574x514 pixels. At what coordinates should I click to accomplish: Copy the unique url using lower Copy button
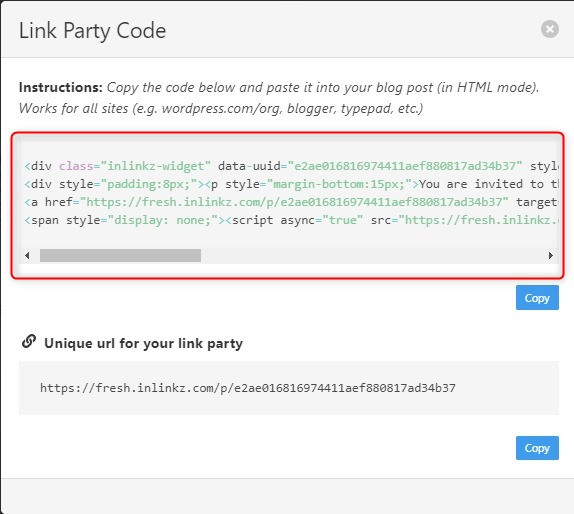click(537, 448)
